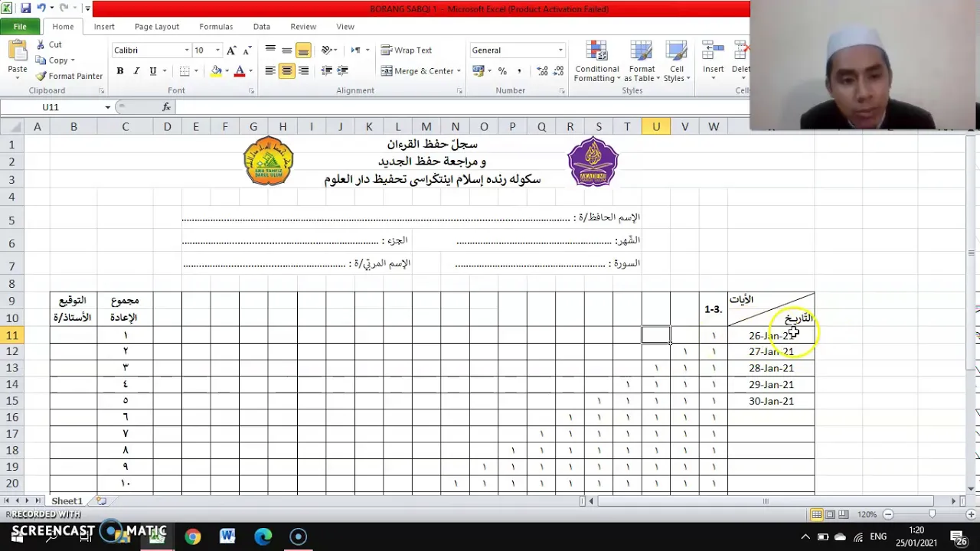Open Microsoft Edge from the taskbar

coord(263,536)
